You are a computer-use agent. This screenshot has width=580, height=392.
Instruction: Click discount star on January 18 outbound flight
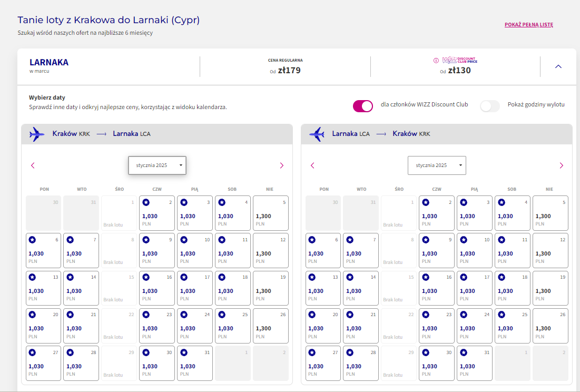click(x=222, y=277)
